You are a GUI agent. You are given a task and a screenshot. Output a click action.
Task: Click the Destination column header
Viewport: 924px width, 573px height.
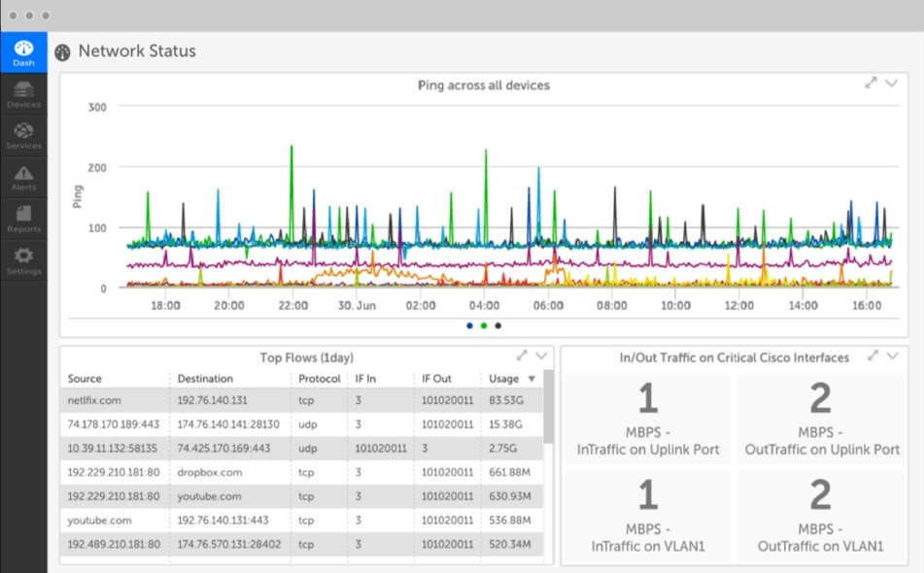click(205, 379)
